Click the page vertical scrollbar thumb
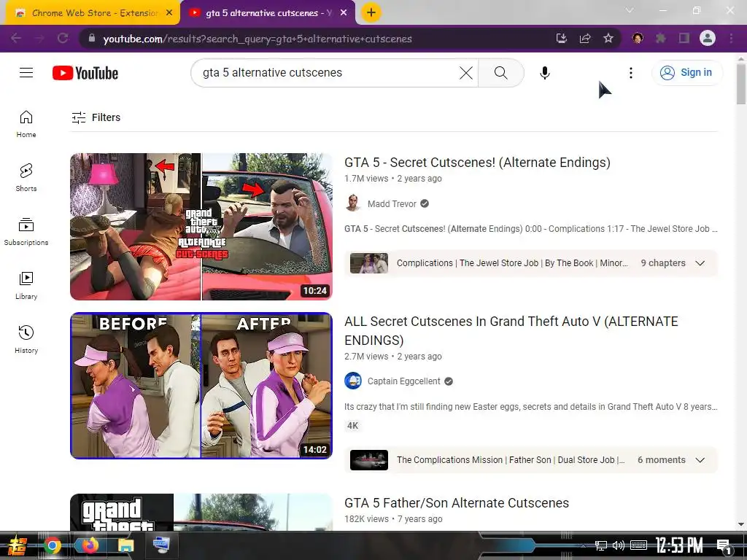Viewport: 747px width, 560px height. pos(741,84)
